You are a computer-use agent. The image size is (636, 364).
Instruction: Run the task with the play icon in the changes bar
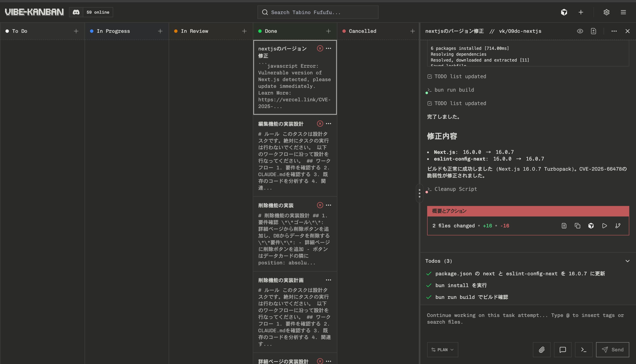tap(604, 226)
